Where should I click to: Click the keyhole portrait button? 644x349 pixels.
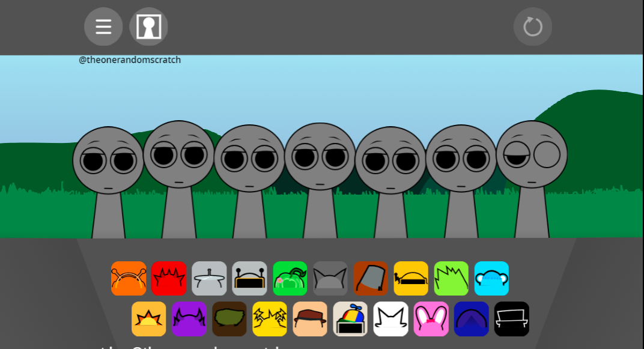(148, 27)
